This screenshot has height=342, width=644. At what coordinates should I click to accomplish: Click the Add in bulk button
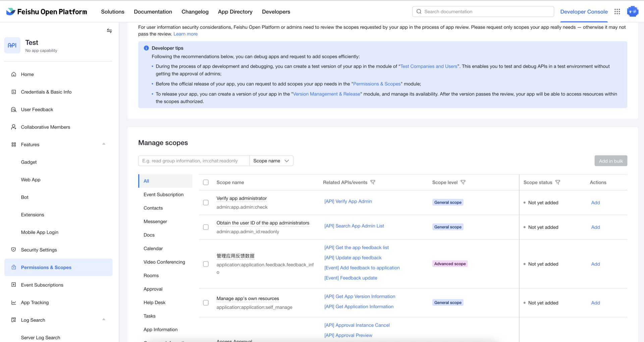pos(610,161)
